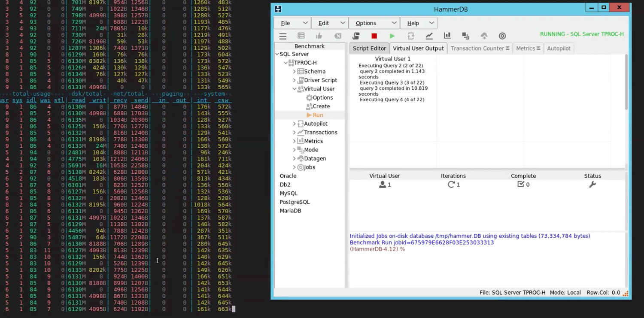Click the load driver script toolbar icon
This screenshot has width=644, height=318.
pyautogui.click(x=356, y=36)
